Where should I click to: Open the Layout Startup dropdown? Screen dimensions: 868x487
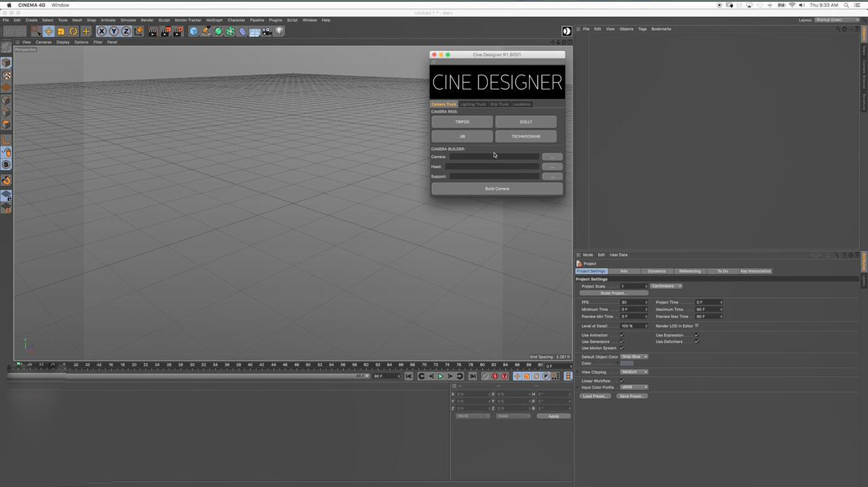point(838,20)
